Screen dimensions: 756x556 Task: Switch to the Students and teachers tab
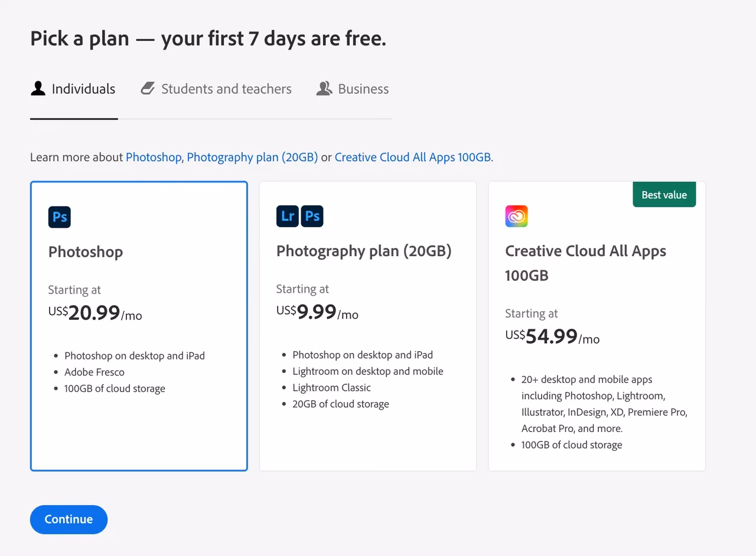(x=226, y=89)
